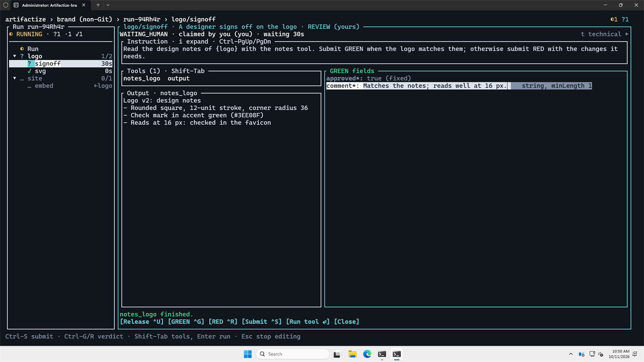Choose the GREEN ^G verdict button
Image resolution: width=644 pixels, height=362 pixels.
[x=186, y=322]
